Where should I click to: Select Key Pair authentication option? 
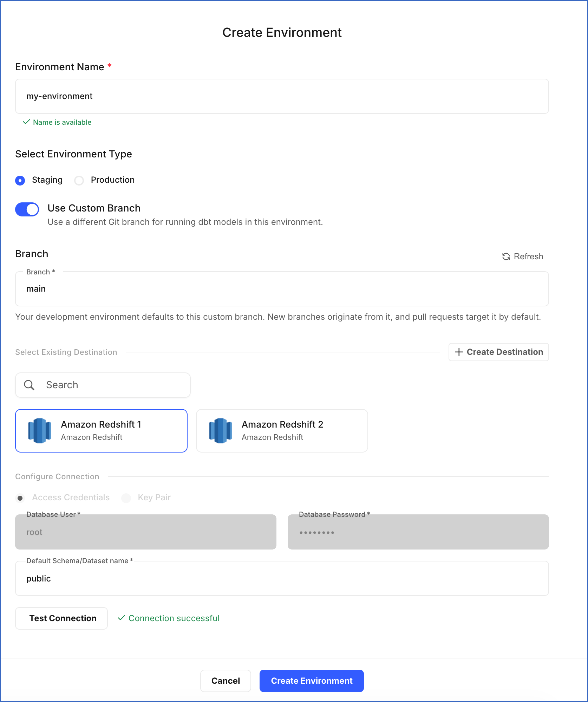point(126,498)
